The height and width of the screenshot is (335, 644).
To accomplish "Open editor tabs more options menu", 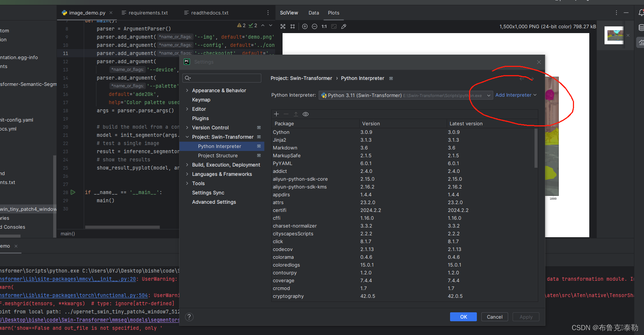I will pos(268,13).
